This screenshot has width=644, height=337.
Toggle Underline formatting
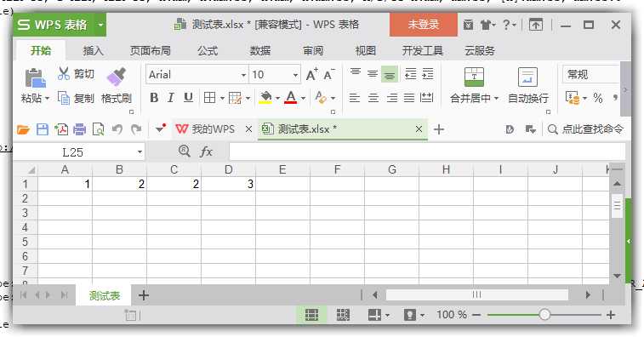click(188, 98)
